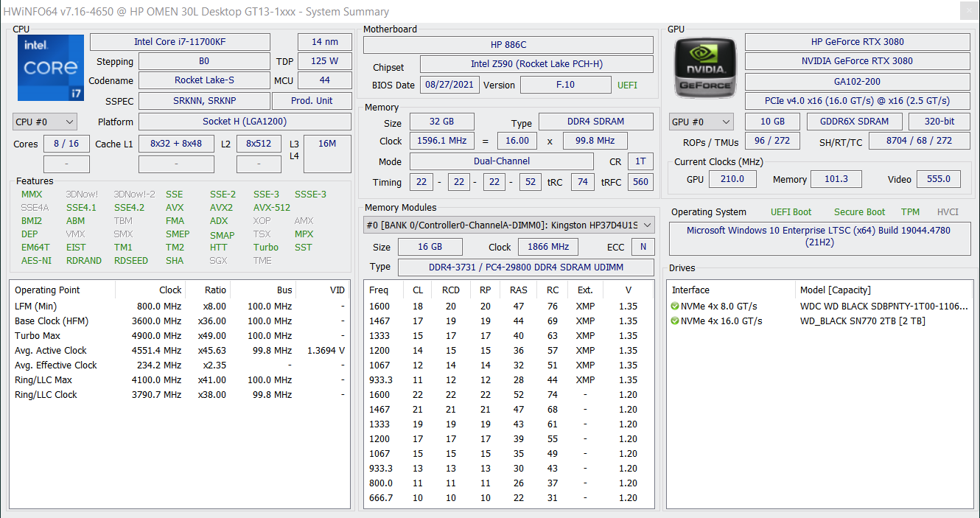
Task: Click the 14 nm process field
Action: [x=324, y=42]
